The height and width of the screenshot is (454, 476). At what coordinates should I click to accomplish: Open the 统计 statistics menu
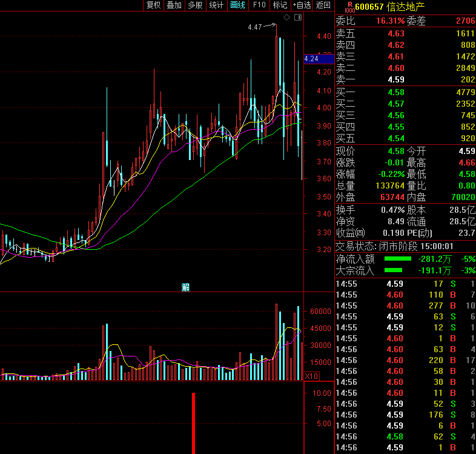pos(216,5)
